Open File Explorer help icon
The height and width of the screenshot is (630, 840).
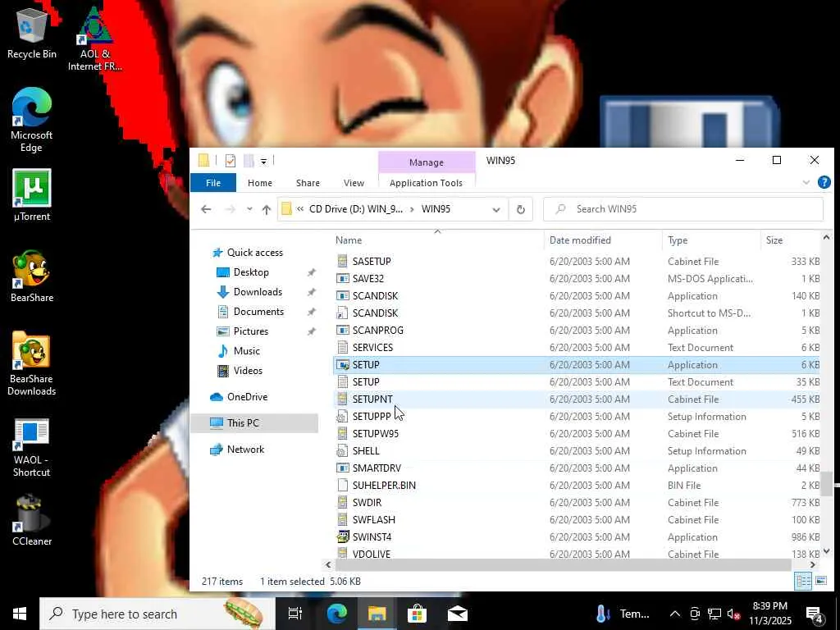(x=824, y=182)
